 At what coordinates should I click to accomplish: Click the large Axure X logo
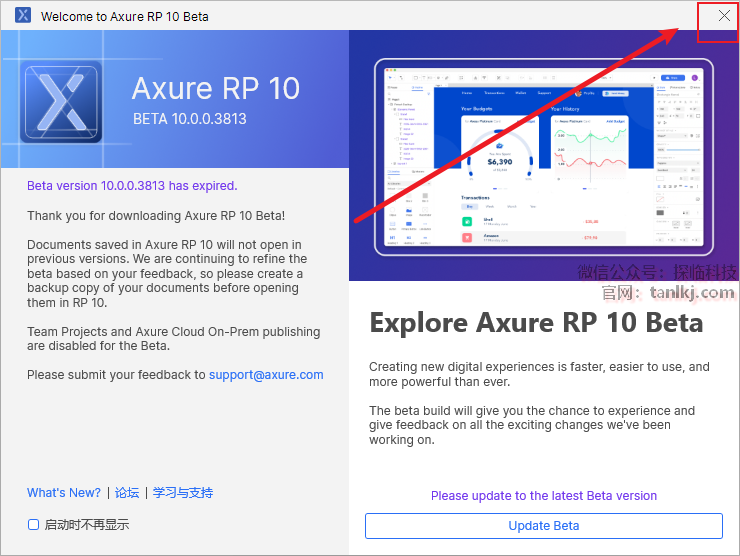click(61, 104)
